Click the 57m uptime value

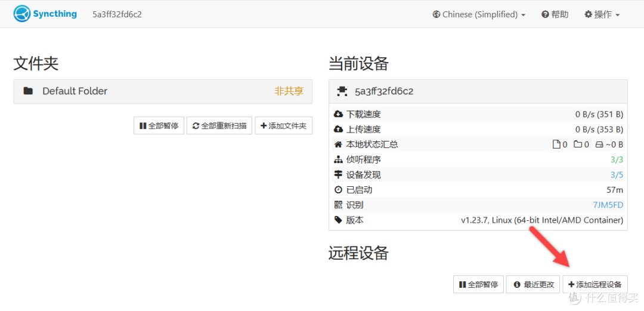pyautogui.click(x=615, y=190)
